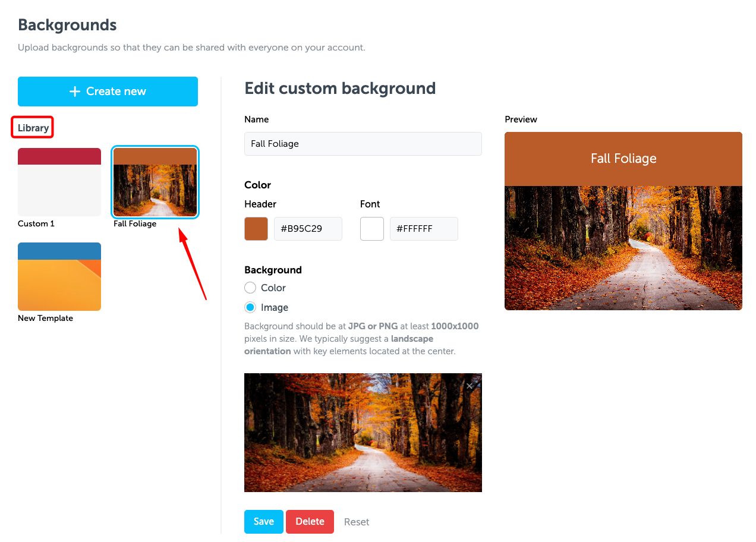Viewport: 756px width, 542px height.
Task: Click the Header hex code field #B95C29
Action: tap(308, 228)
